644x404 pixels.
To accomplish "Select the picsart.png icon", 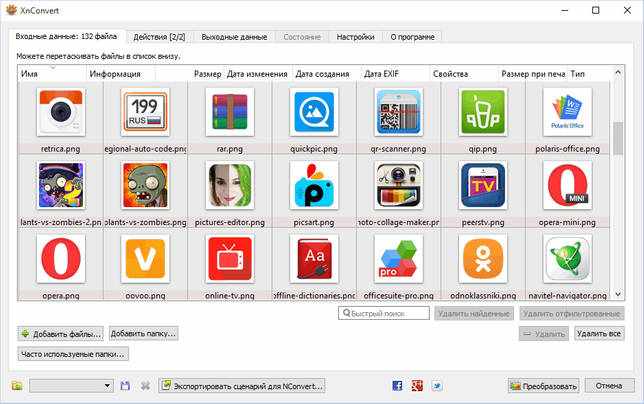I will [314, 185].
